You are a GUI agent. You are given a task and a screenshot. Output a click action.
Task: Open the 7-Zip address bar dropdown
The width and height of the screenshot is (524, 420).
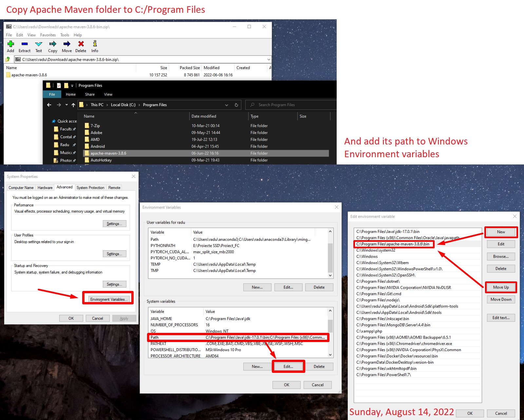coord(269,59)
